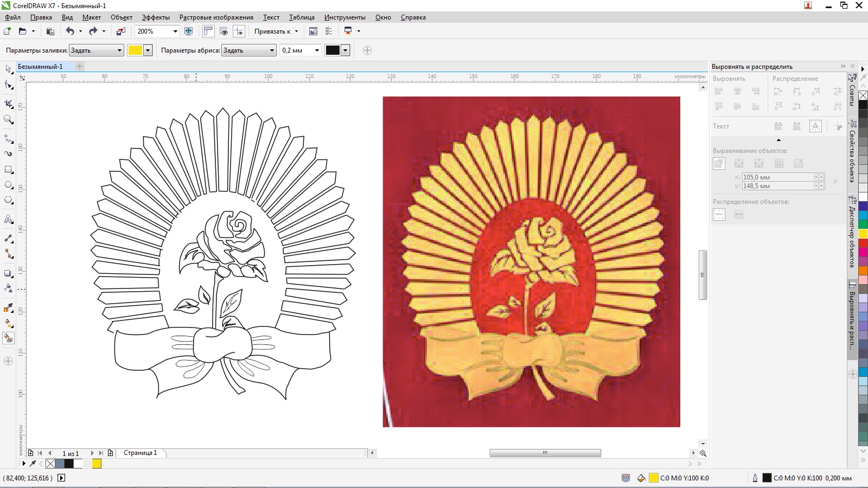Click the no-color swatch atop the palette

point(863,96)
